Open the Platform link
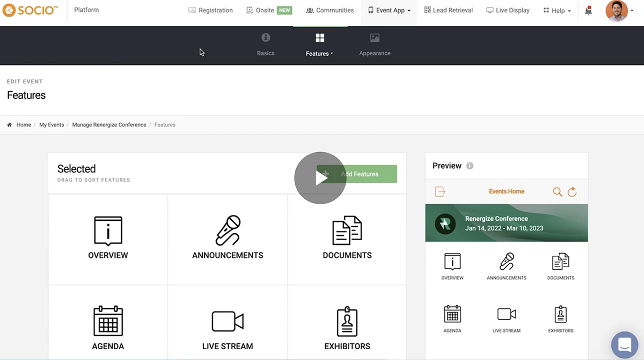The width and height of the screenshot is (644, 360). (x=86, y=10)
